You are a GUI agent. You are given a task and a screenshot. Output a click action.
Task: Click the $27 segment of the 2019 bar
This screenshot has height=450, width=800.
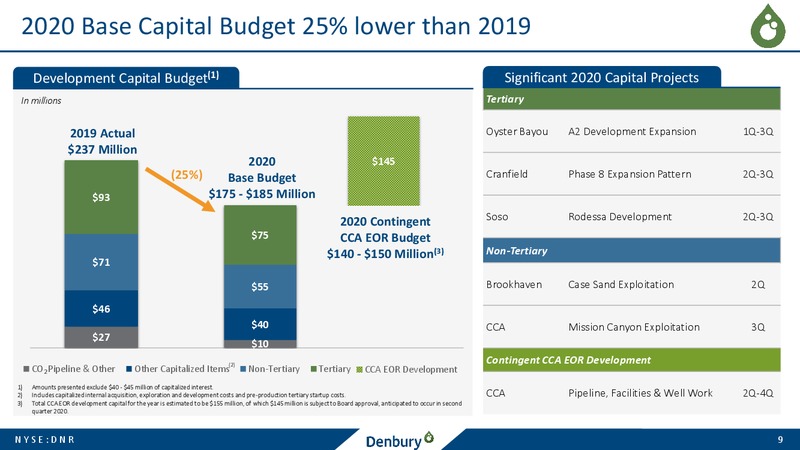101,337
